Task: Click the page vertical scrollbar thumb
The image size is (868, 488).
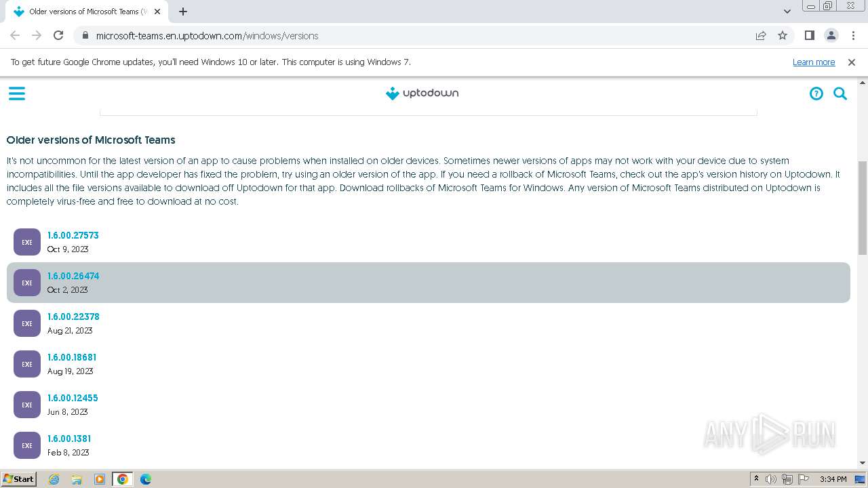Action: tap(863, 208)
